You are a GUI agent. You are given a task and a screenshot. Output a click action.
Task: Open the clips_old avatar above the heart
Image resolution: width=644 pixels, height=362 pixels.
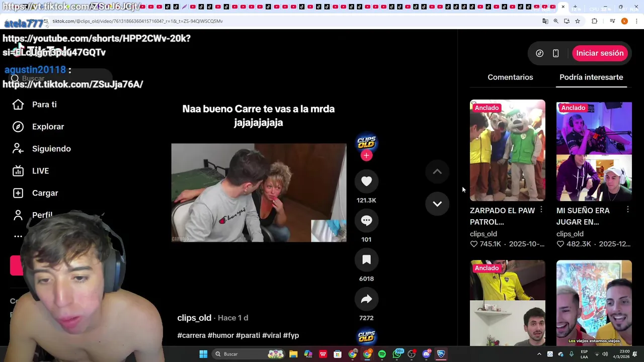pyautogui.click(x=366, y=142)
